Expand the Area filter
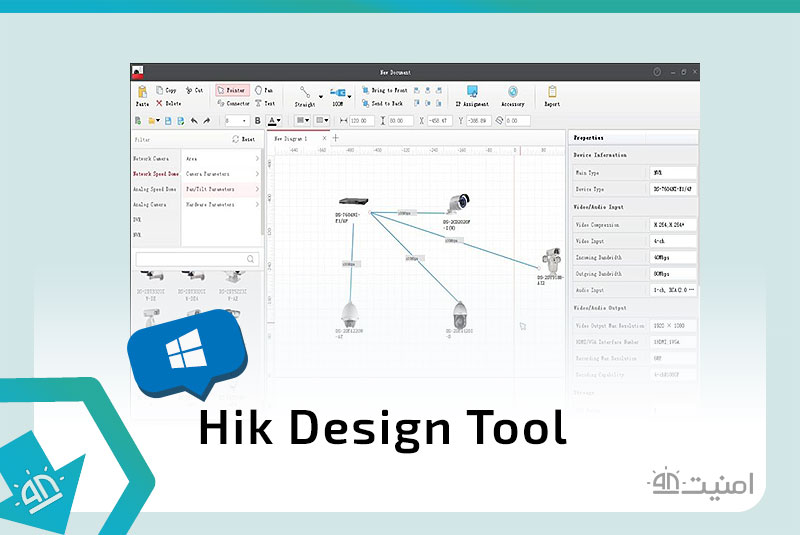The width and height of the screenshot is (800, 535). 222,159
